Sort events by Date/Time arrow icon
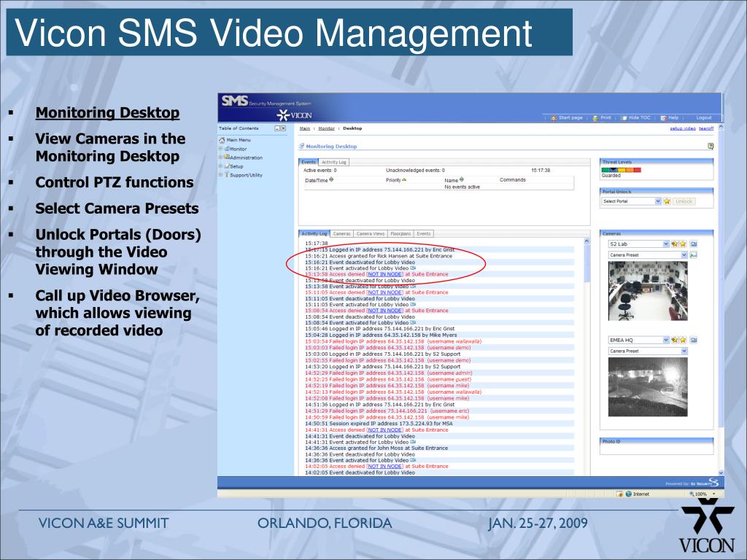 pyautogui.click(x=331, y=180)
